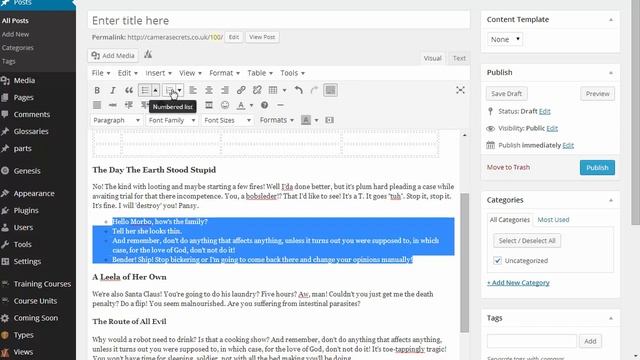Open the Format menu
The height and width of the screenshot is (360, 640).
(224, 73)
